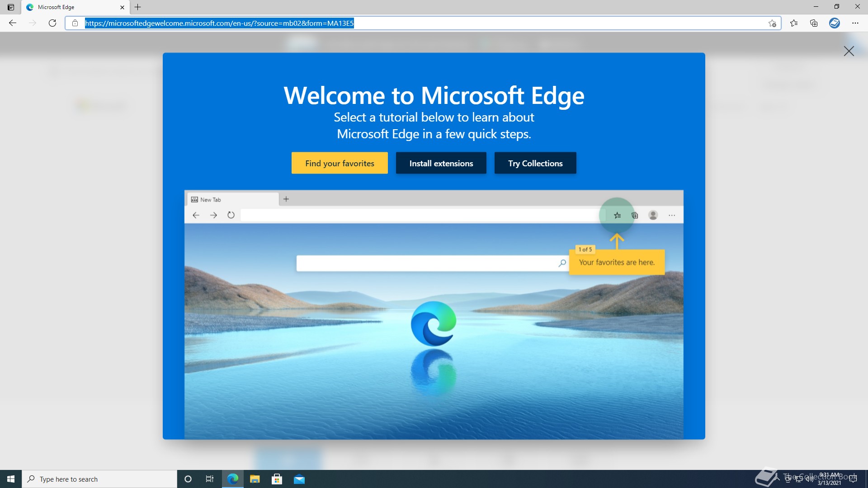The width and height of the screenshot is (868, 488).
Task: Open the Favorites list icon
Action: (794, 23)
